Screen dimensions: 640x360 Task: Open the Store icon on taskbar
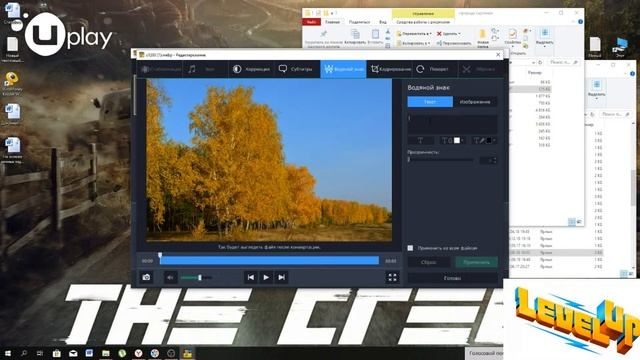[57, 353]
